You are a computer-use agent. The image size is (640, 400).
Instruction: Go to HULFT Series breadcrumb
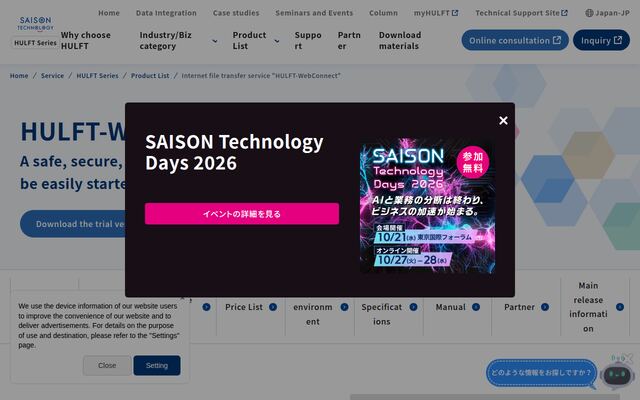[97, 76]
